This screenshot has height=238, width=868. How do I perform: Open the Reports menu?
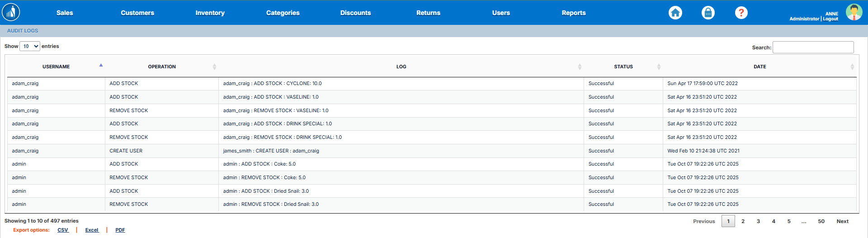coord(573,13)
